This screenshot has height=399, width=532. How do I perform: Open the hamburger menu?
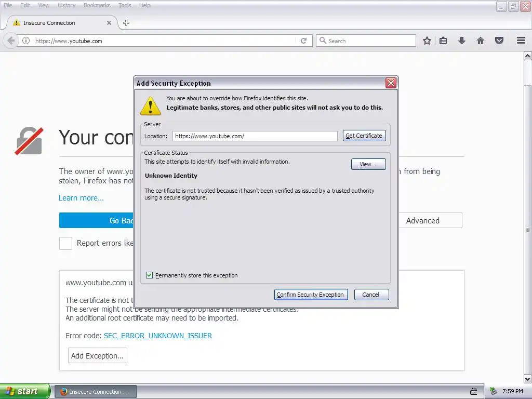coord(521,41)
